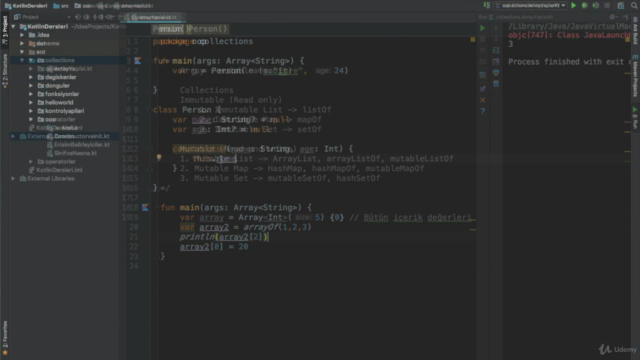Clear the Run console with the trash icon
Screen dimensions: 640x360
point(496,84)
